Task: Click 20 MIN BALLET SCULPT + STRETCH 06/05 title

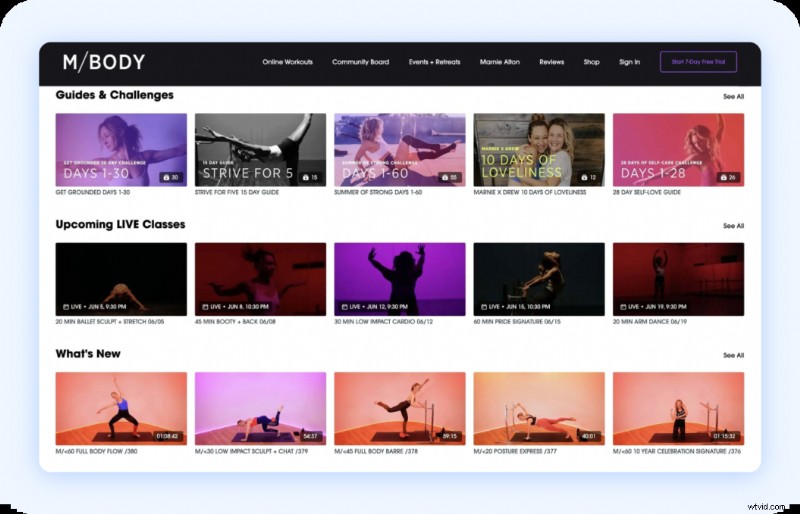Action: click(110, 322)
